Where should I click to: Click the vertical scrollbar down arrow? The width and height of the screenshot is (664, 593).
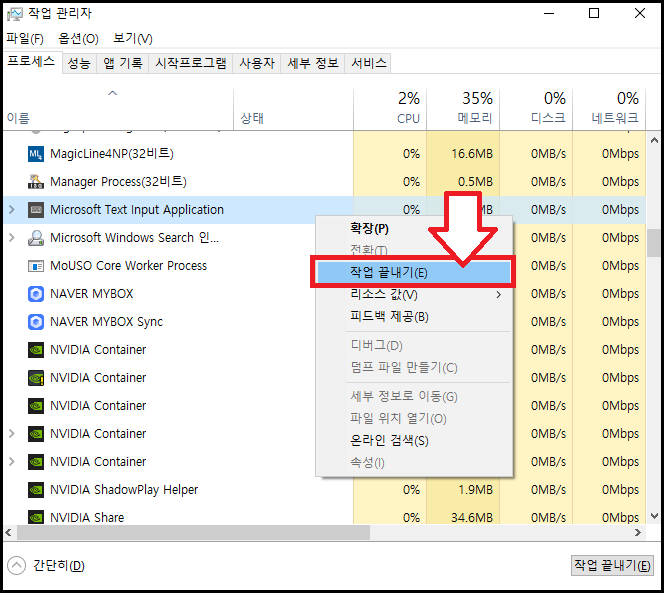(x=654, y=516)
